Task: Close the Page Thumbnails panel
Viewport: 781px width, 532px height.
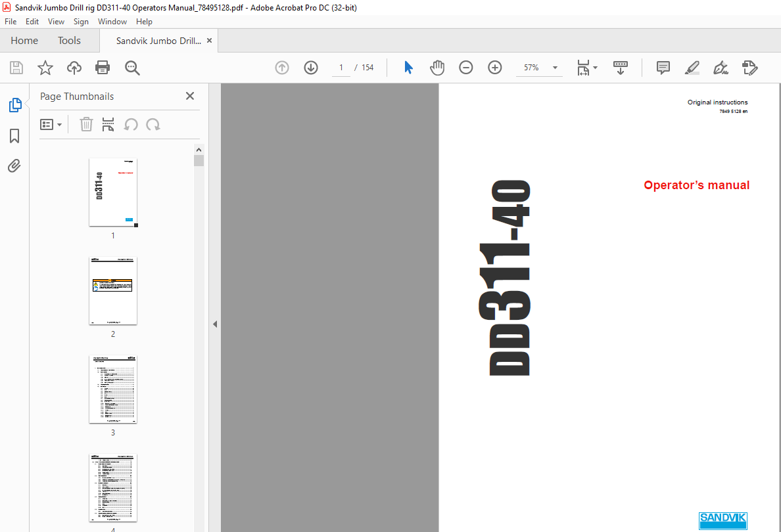Action: coord(190,96)
